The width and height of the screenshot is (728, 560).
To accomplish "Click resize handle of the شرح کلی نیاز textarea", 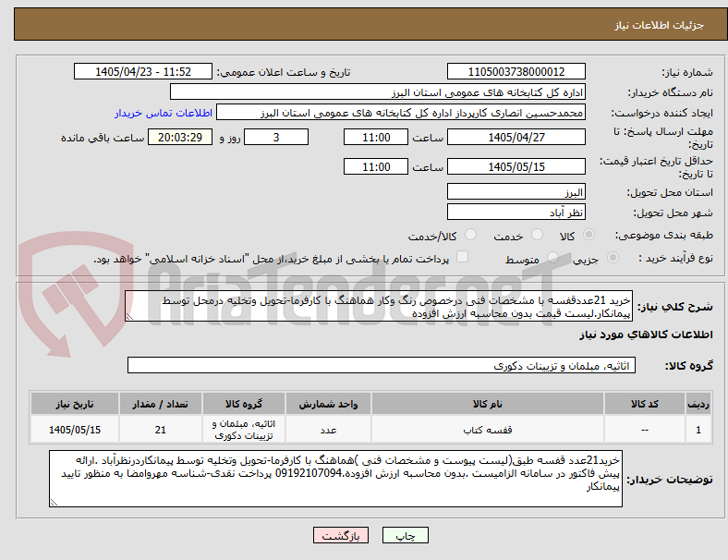I will (129, 317).
